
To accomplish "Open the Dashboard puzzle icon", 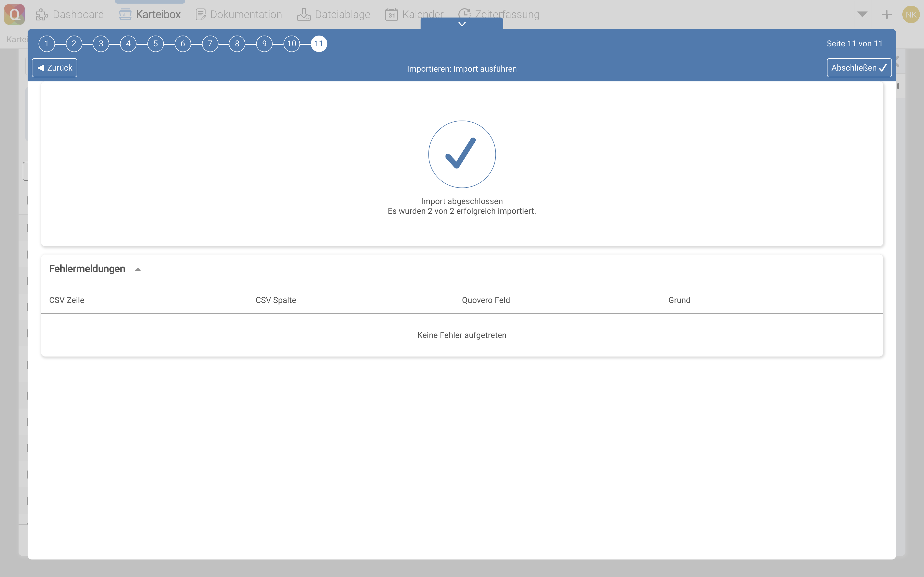I will [42, 14].
